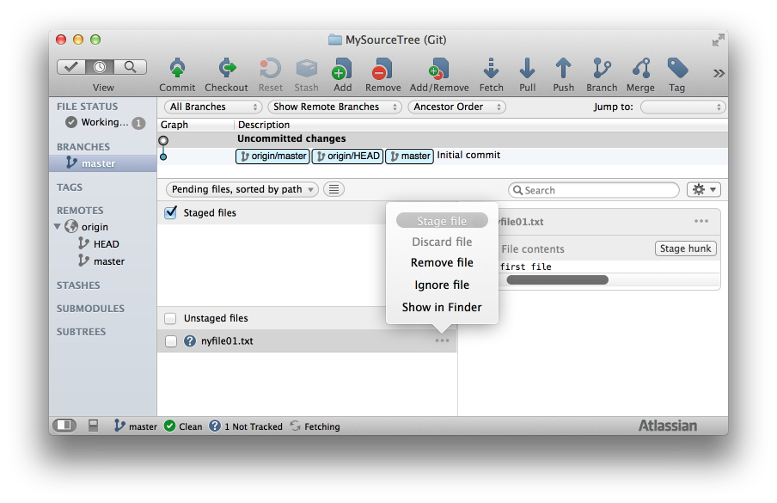Click the Tag toolbar icon

(x=677, y=69)
